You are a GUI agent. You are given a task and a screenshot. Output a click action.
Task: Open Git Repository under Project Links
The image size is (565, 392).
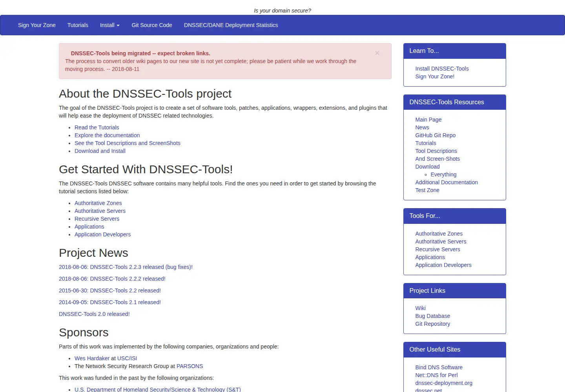tap(433, 324)
